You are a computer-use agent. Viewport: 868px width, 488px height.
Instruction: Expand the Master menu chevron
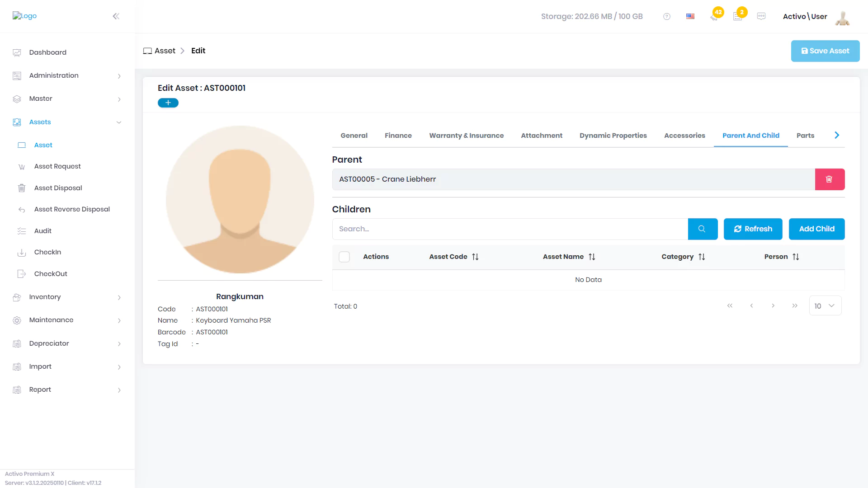point(119,99)
